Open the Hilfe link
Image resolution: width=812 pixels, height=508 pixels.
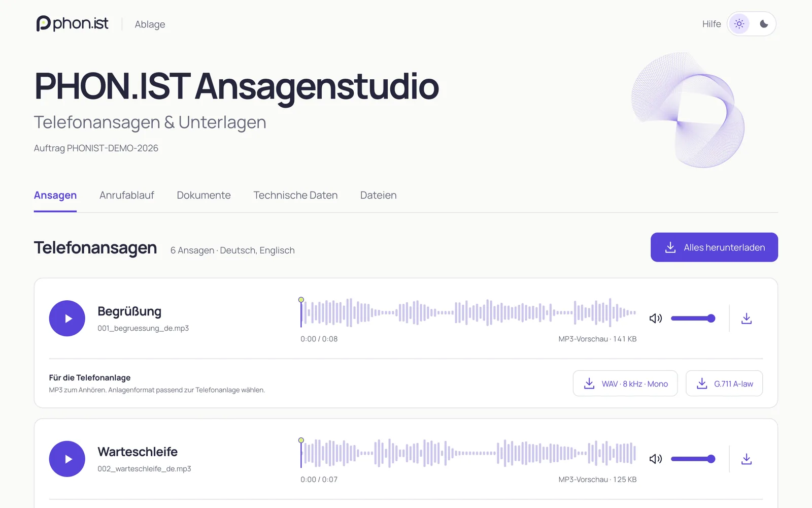[712, 24]
